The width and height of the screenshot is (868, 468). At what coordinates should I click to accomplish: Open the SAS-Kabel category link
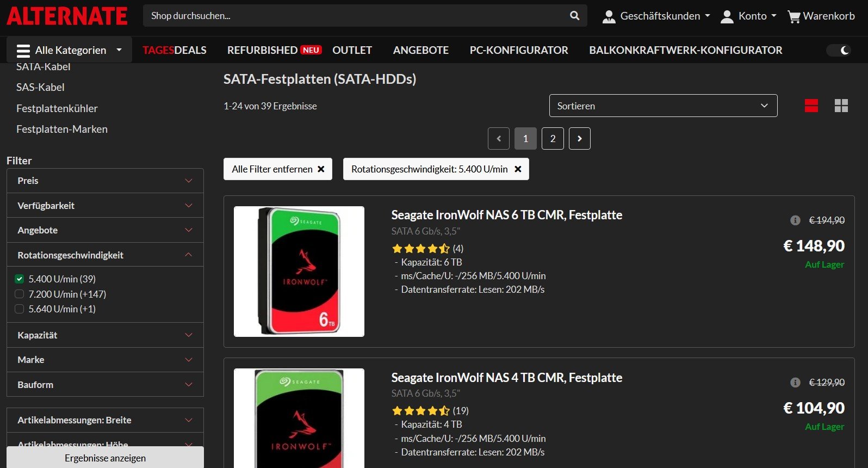[40, 87]
